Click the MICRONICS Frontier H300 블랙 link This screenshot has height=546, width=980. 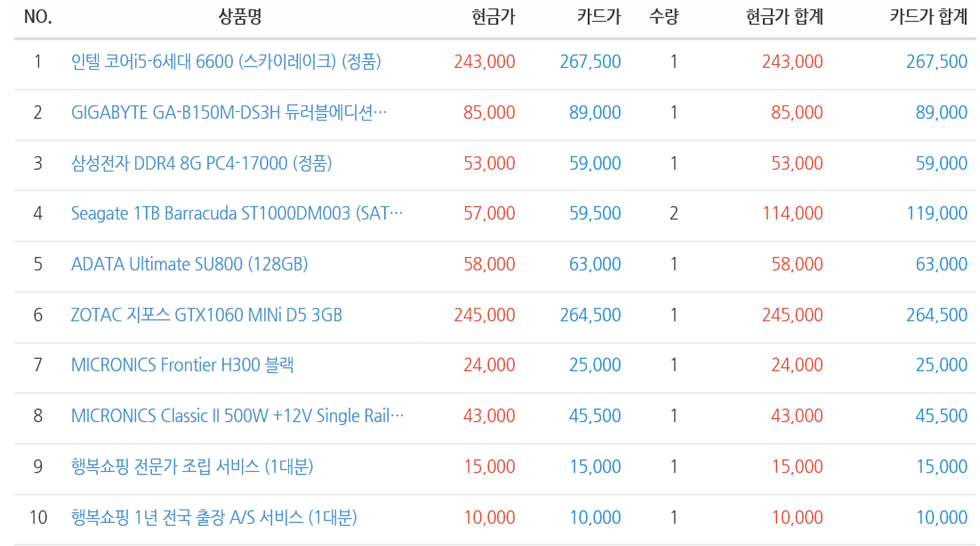[x=182, y=365]
